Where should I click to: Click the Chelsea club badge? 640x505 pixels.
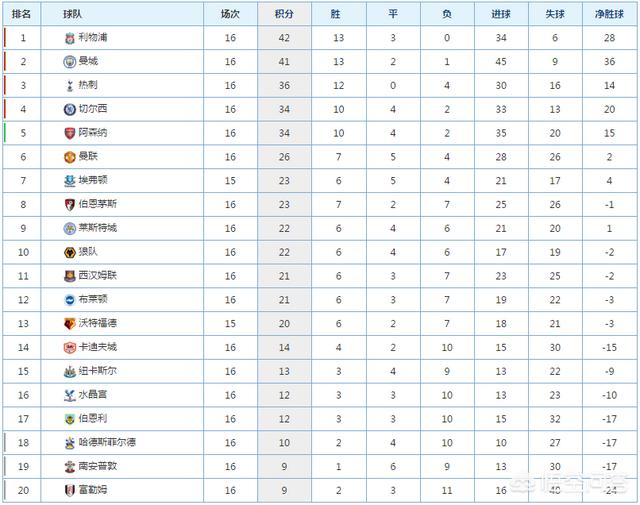[x=70, y=109]
